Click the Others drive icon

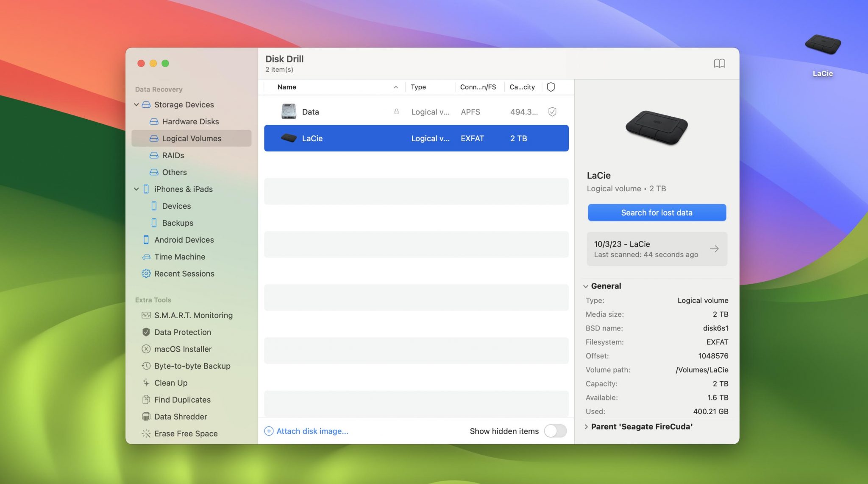click(154, 172)
